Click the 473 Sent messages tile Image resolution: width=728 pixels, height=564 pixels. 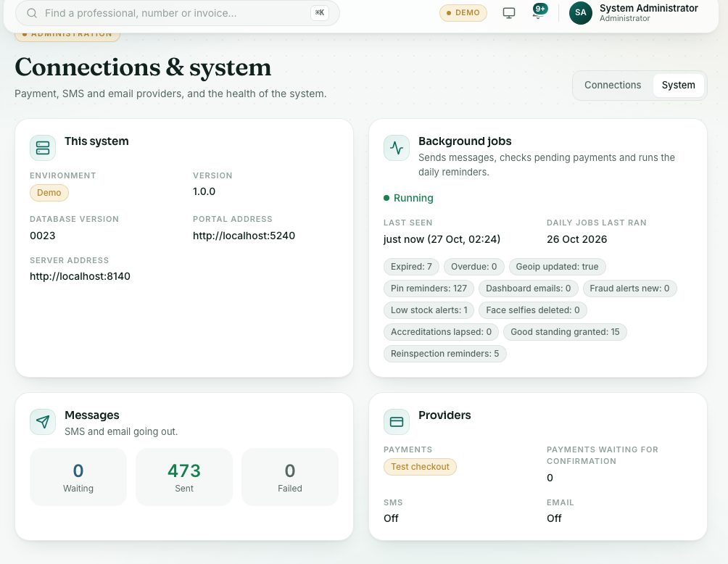[184, 477]
